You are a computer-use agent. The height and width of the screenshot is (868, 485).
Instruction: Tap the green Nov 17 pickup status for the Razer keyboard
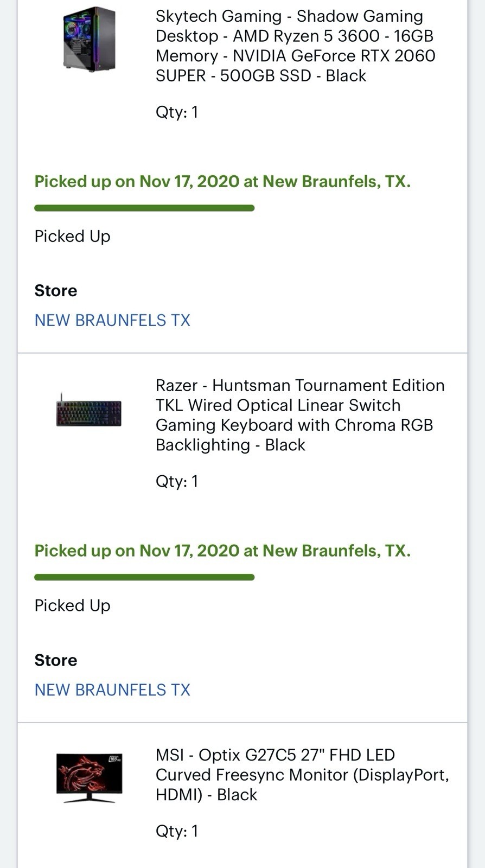pyautogui.click(x=222, y=551)
